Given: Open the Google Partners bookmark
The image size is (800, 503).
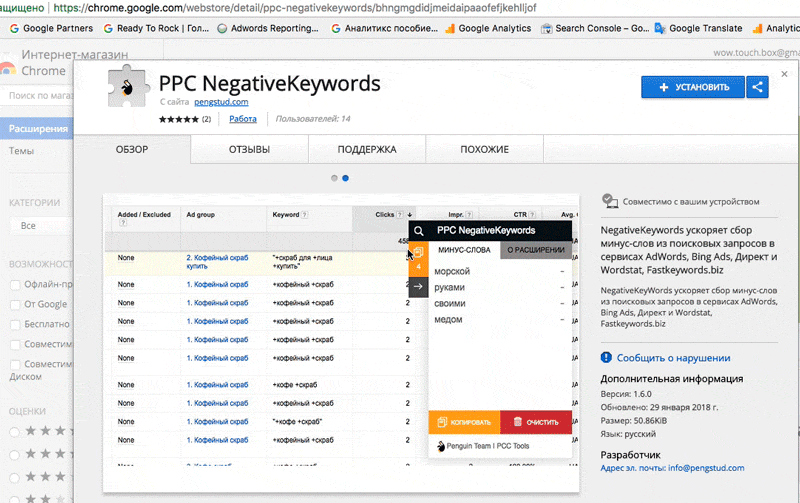Looking at the screenshot, I should (x=51, y=29).
